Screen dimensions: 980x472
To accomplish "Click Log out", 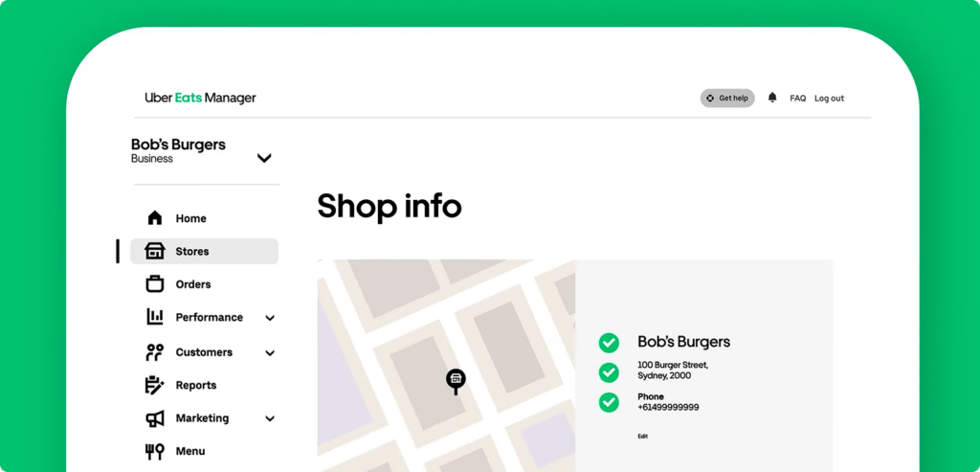I will [829, 99].
